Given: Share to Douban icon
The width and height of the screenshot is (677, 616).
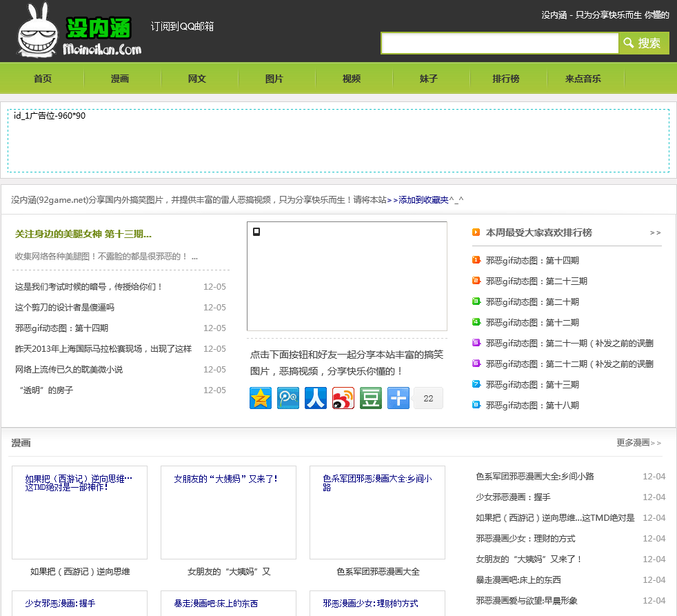Looking at the screenshot, I should (x=371, y=398).
